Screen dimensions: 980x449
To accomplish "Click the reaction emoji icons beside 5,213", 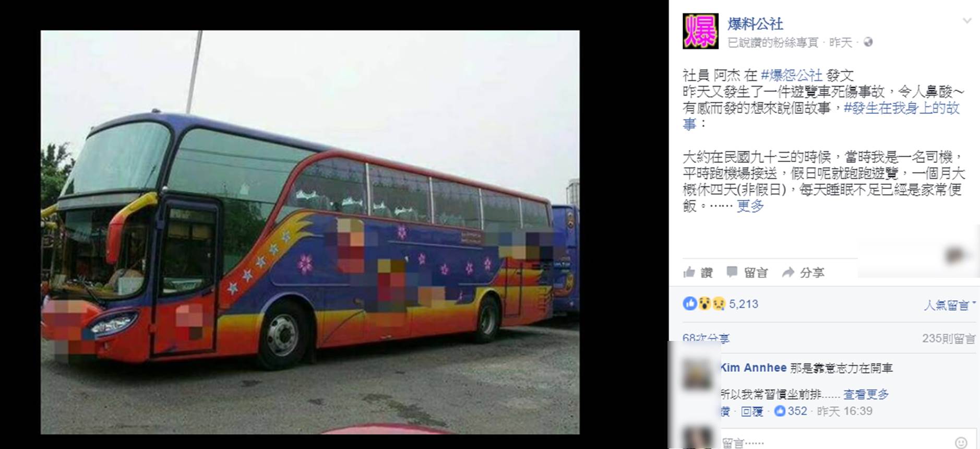I will pyautogui.click(x=704, y=303).
